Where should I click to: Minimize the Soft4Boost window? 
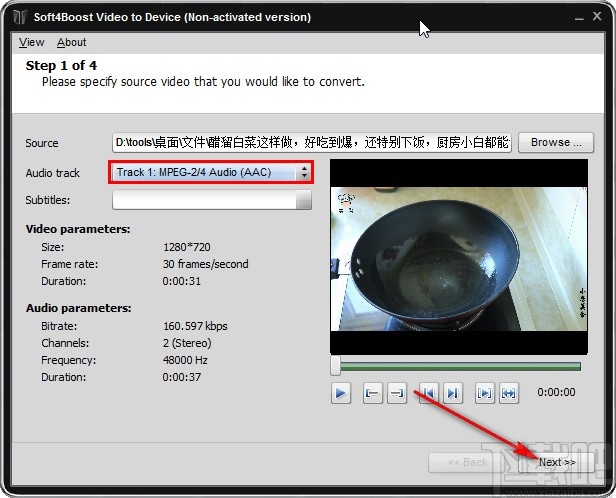tap(579, 18)
